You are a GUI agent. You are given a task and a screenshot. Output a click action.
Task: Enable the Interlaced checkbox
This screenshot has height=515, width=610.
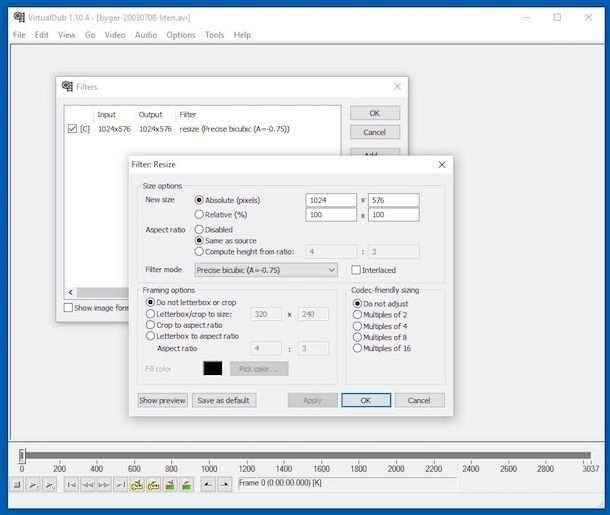357,270
